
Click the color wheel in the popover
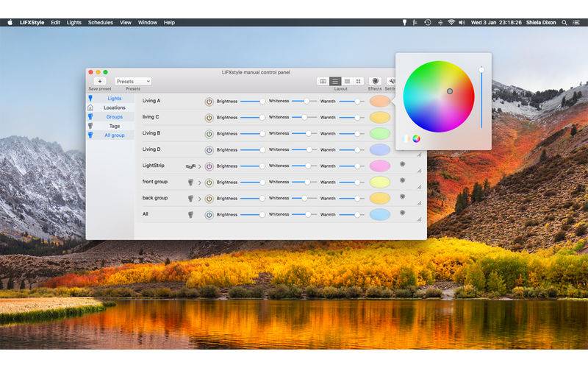[x=439, y=96]
